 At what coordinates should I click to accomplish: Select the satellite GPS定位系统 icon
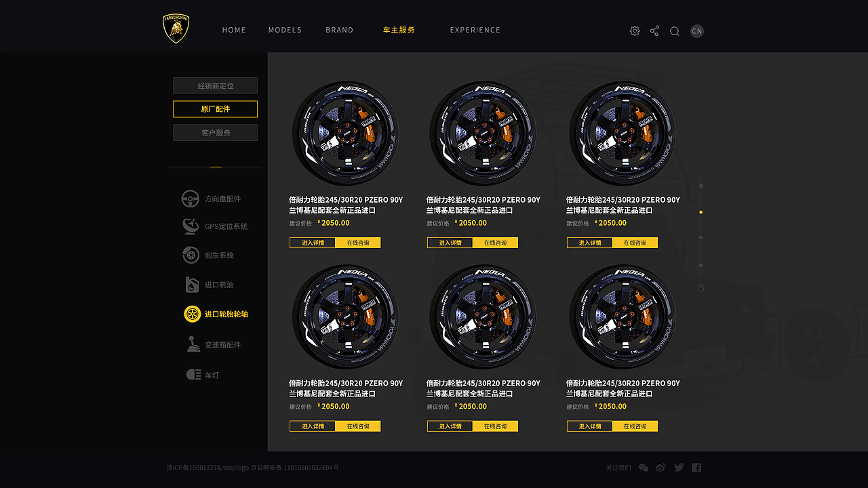pos(191,226)
